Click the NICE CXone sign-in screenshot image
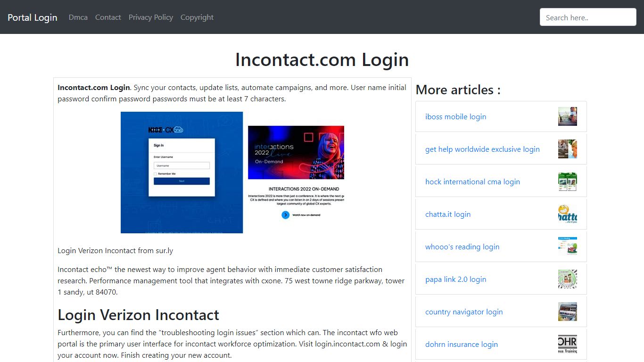The image size is (644, 362). (x=182, y=173)
